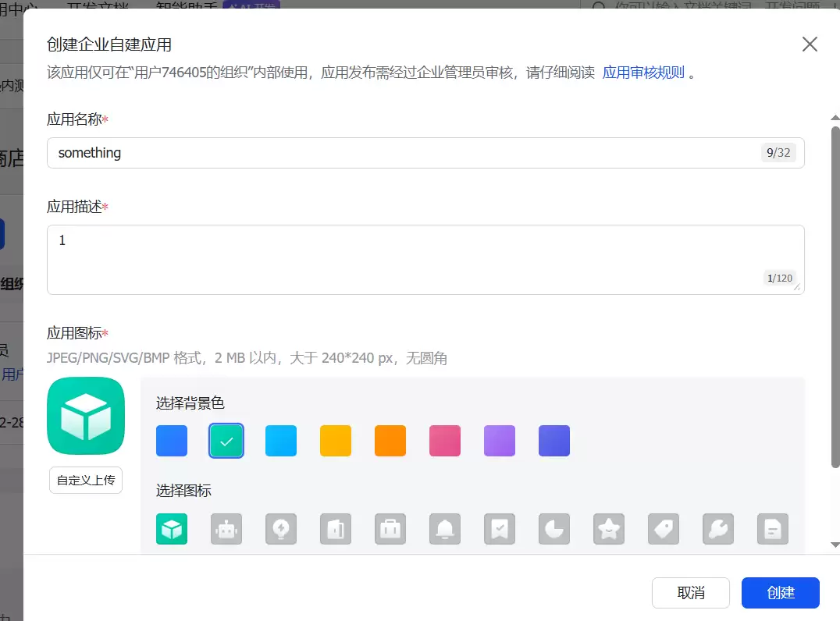Select the wrench tool app icon
This screenshot has height=621, width=840.
718,529
